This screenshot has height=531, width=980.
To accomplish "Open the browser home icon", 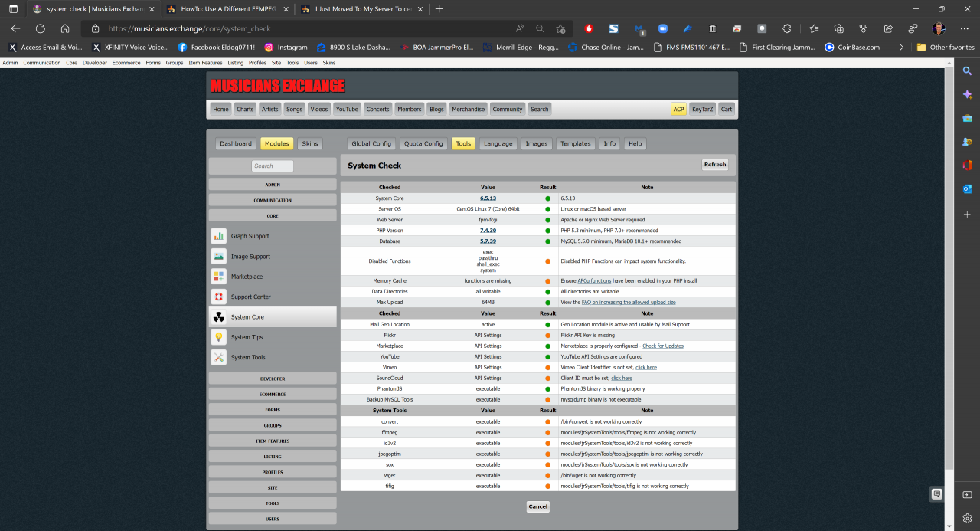I will [x=65, y=28].
